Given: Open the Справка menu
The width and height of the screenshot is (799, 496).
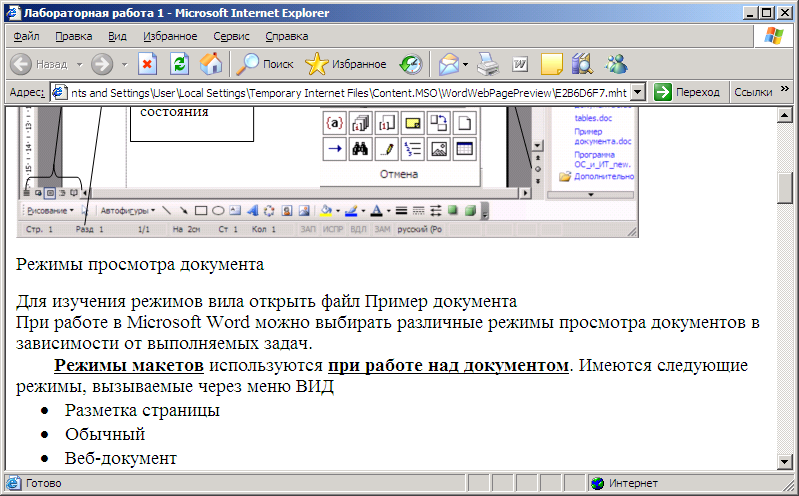Looking at the screenshot, I should 287,36.
